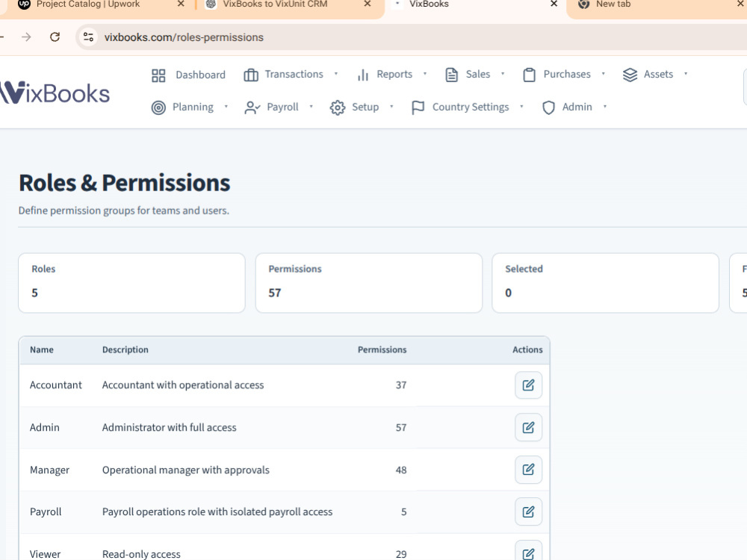Expand the Purchases menu arrow
747x560 pixels.
[603, 74]
